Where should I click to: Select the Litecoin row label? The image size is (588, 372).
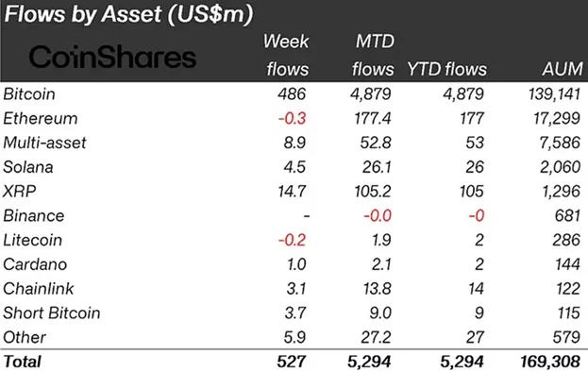pyautogui.click(x=33, y=241)
